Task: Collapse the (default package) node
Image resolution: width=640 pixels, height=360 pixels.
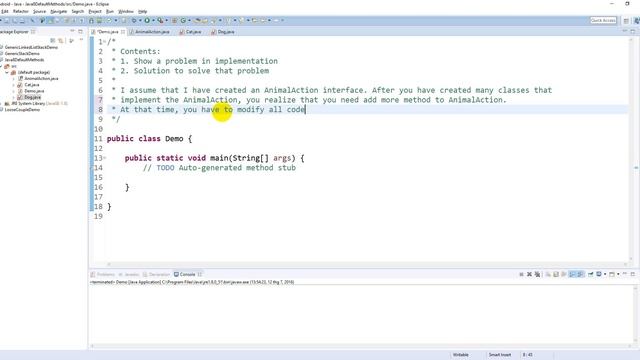Action: pyautogui.click(x=7, y=72)
